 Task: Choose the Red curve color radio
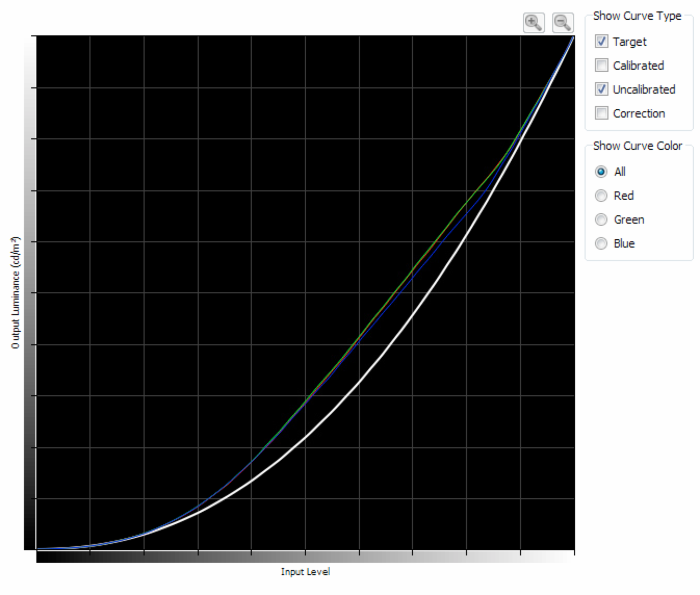coord(601,196)
